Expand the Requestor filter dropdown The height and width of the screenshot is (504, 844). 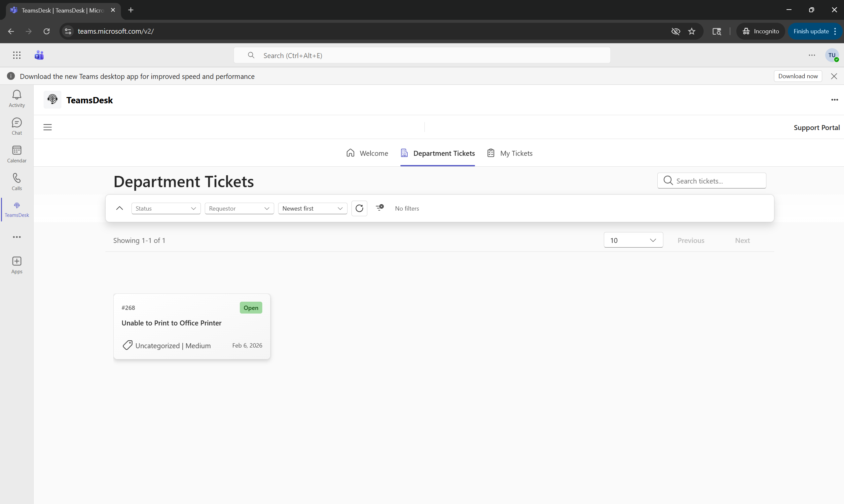point(239,208)
